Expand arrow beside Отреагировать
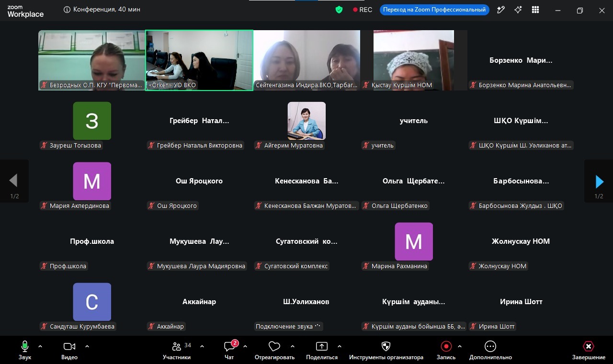The image size is (613, 364). (293, 346)
